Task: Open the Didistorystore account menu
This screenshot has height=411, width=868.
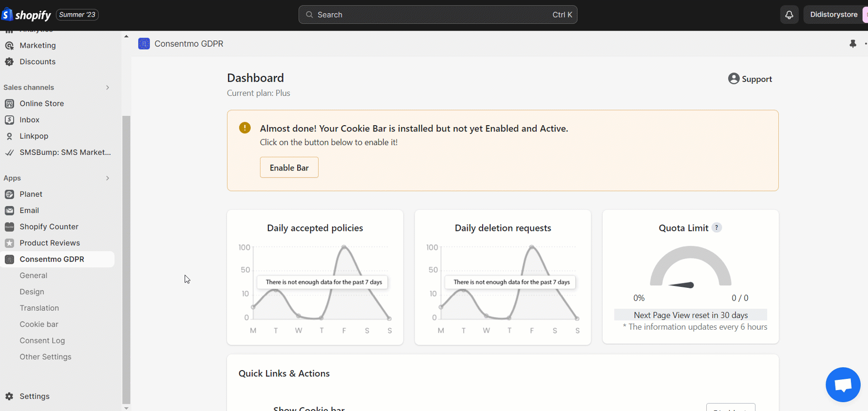Action: [x=835, y=15]
